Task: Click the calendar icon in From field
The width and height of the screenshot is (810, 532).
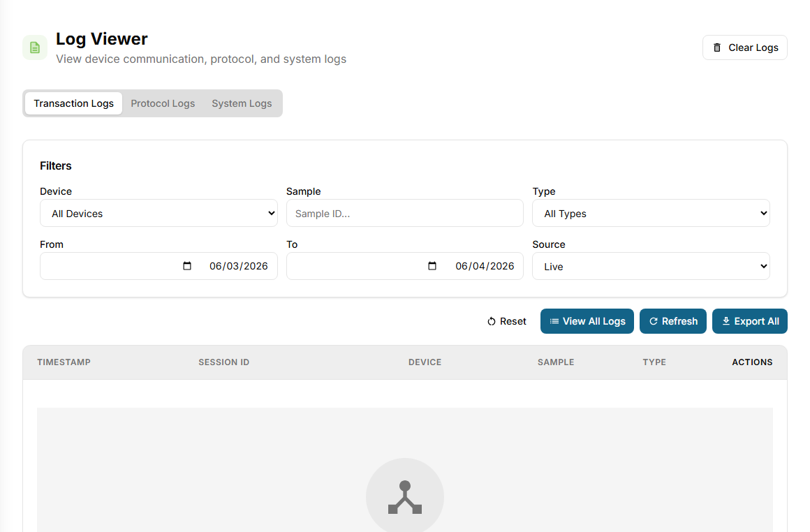Action: [x=187, y=266]
